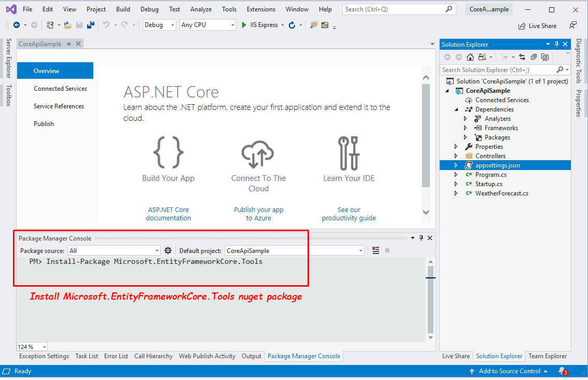Switch to the Output tab

[x=251, y=356]
